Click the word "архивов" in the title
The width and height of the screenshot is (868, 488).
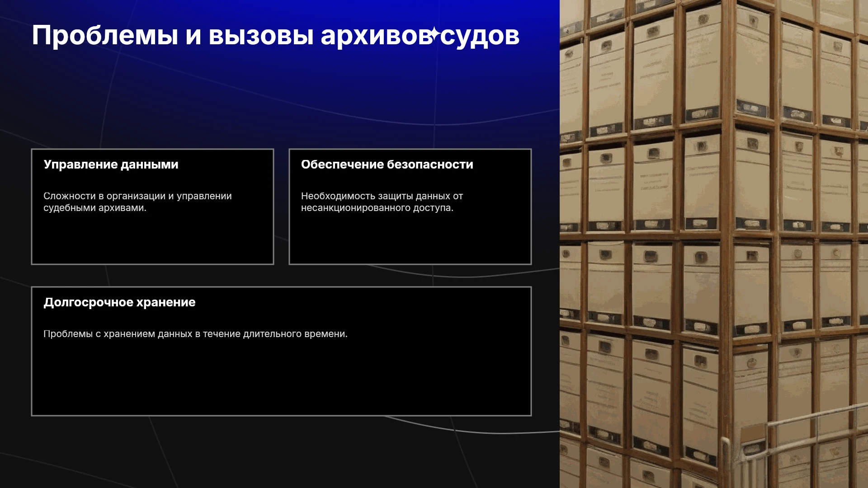[x=376, y=37]
